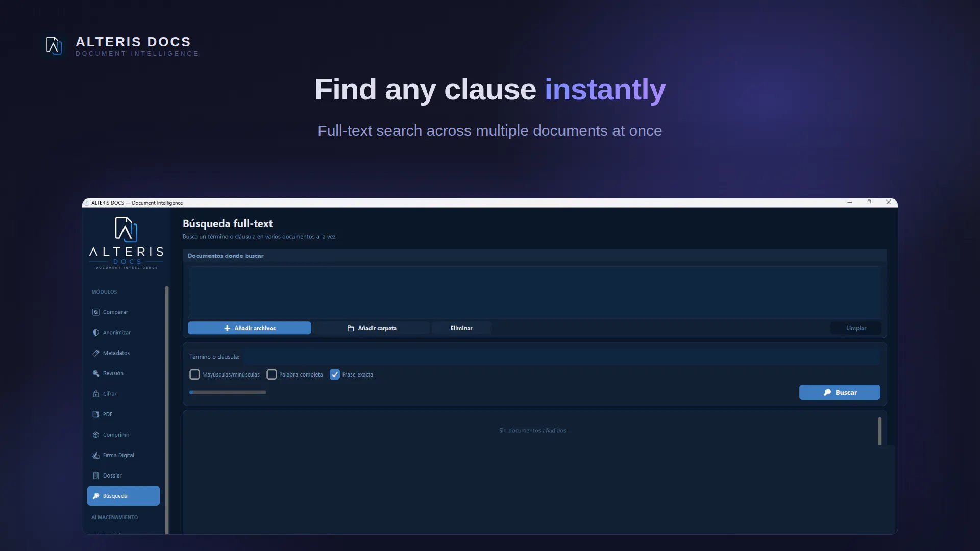This screenshot has height=551, width=980.
Task: Open the Cifrar lock icon
Action: pyautogui.click(x=96, y=394)
